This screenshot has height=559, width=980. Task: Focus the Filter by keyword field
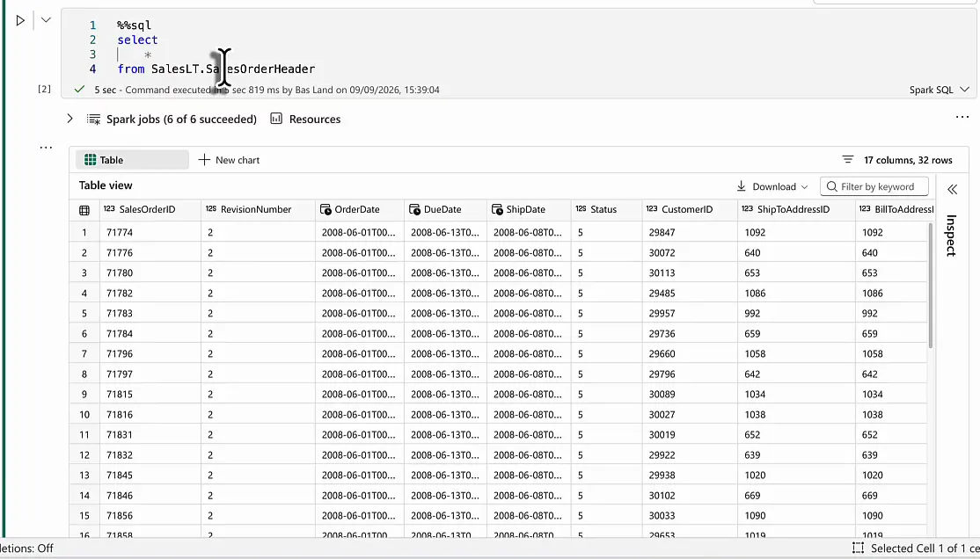[874, 186]
